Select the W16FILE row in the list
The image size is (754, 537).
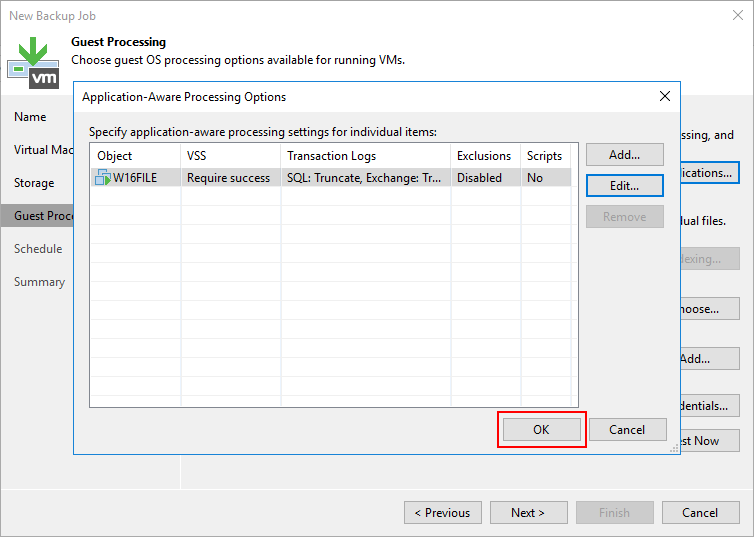(330, 178)
